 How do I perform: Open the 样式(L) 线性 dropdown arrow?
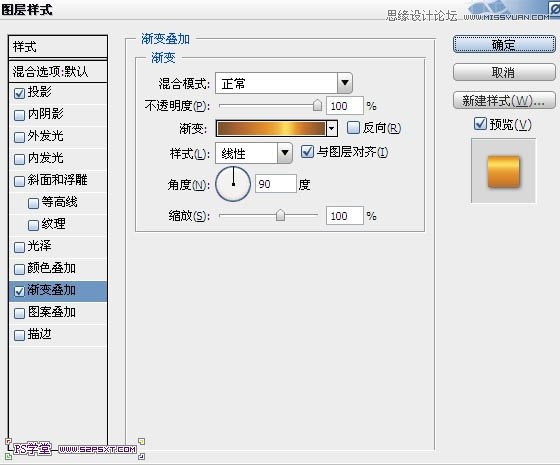click(x=285, y=153)
